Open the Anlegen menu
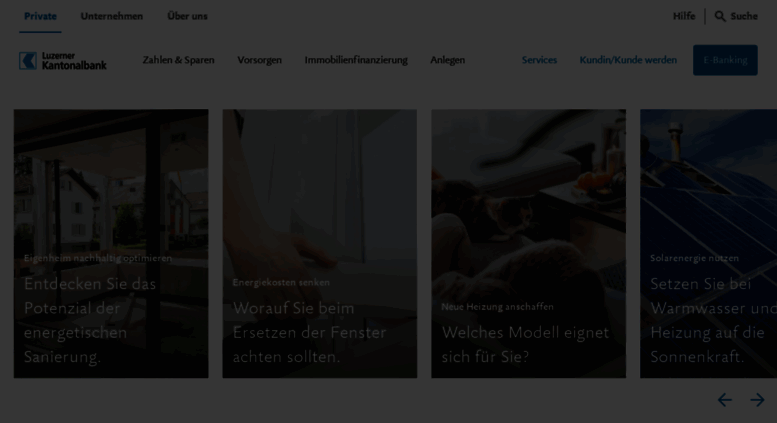The width and height of the screenshot is (777, 423). pyautogui.click(x=447, y=60)
